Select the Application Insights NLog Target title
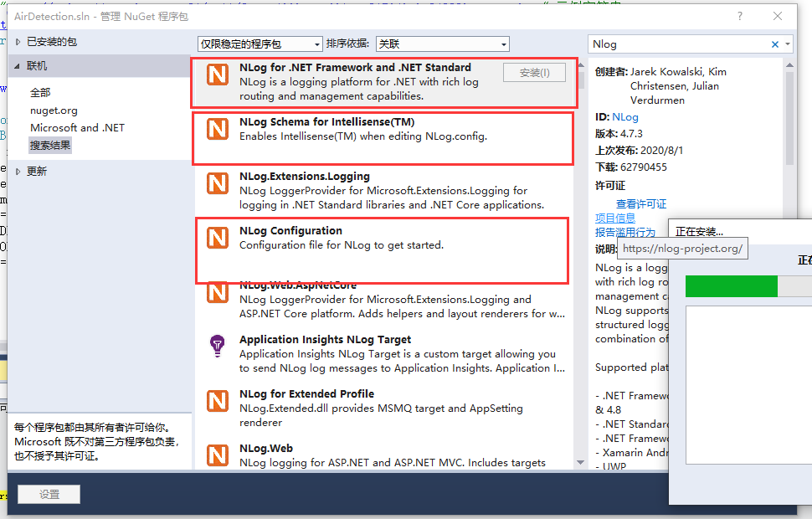 click(x=325, y=339)
